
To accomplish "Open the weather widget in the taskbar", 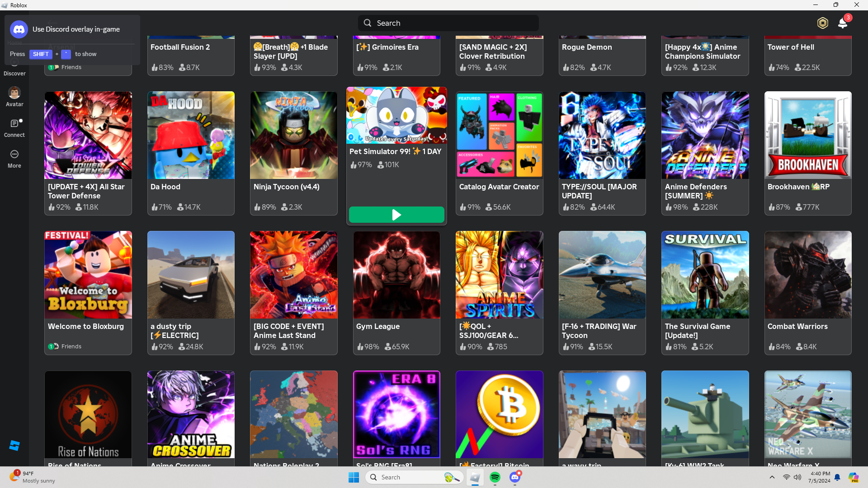I will coord(32,477).
